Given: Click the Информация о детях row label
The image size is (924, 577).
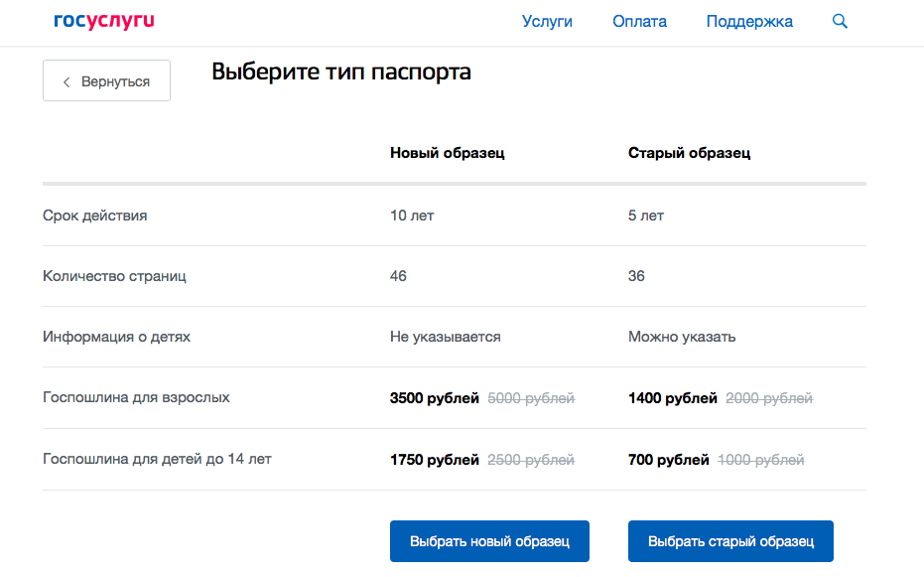Looking at the screenshot, I should [x=116, y=337].
